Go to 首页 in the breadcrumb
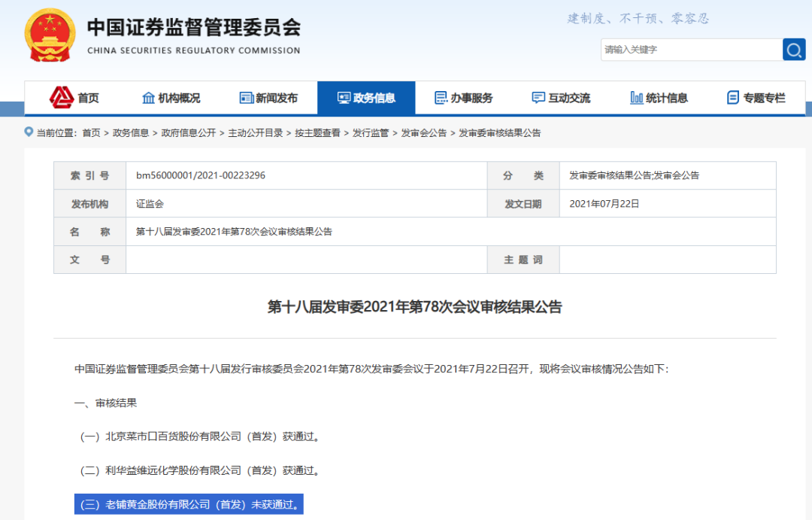This screenshot has width=812, height=520. click(x=91, y=133)
